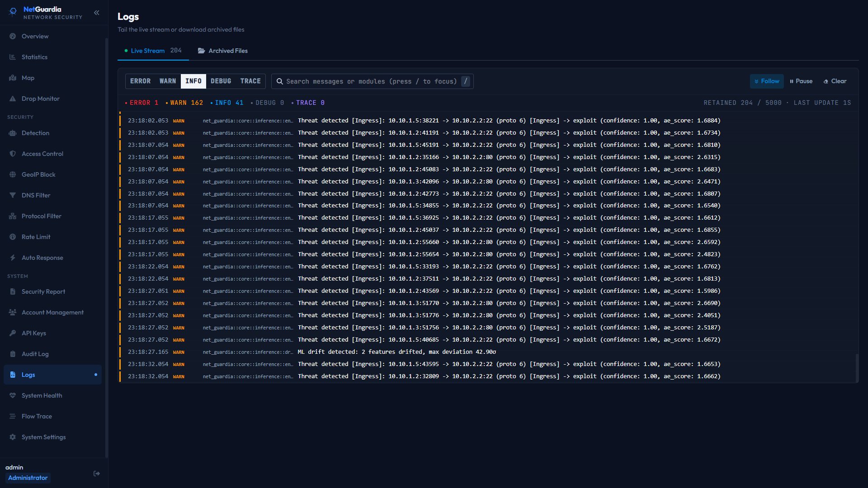This screenshot has height=488, width=868.
Task: Click the Security Report document icon
Action: (13, 291)
